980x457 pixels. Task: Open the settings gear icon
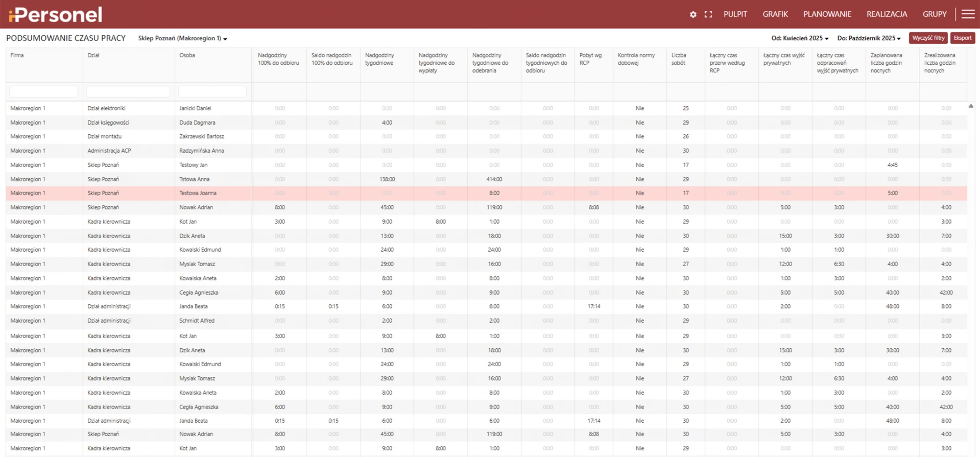pos(692,14)
